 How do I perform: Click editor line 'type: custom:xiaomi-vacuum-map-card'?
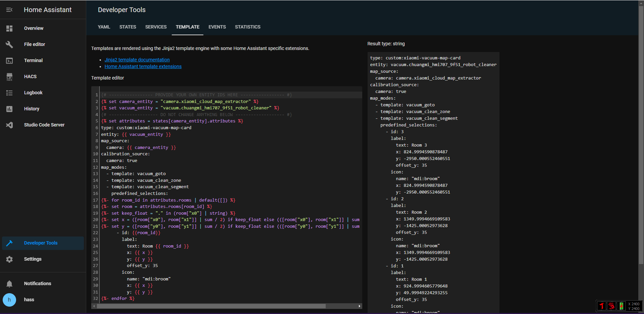146,128
